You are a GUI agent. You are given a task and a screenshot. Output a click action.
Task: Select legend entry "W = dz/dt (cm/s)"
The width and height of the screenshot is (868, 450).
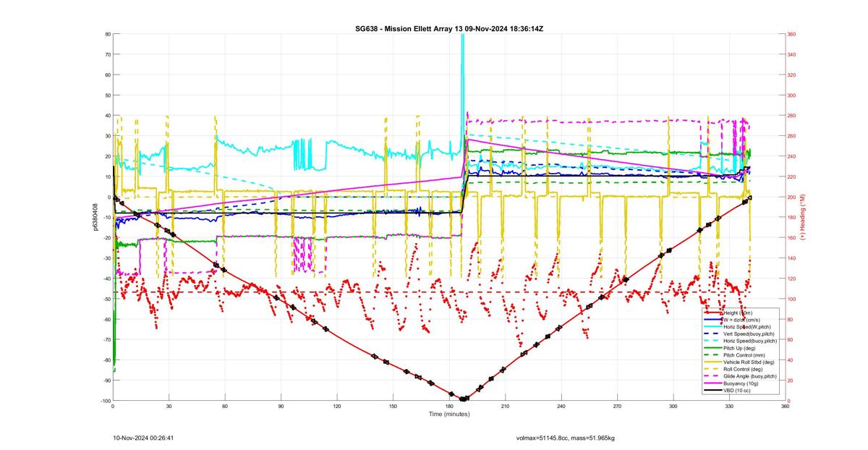[x=742, y=320]
